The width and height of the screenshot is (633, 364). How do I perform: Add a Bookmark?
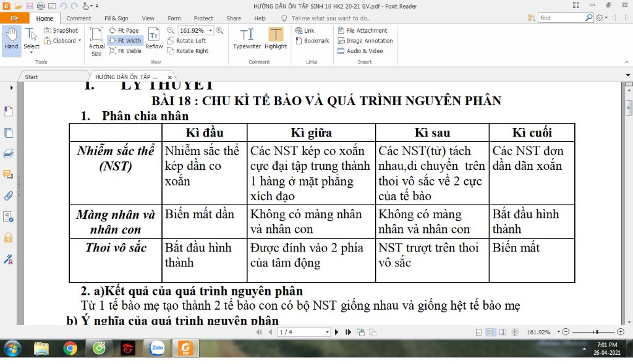click(x=312, y=41)
